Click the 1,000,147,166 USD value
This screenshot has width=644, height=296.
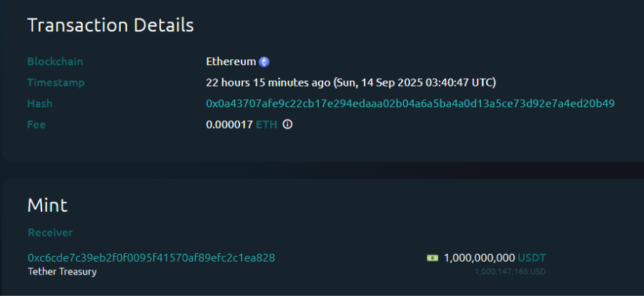[x=510, y=272]
